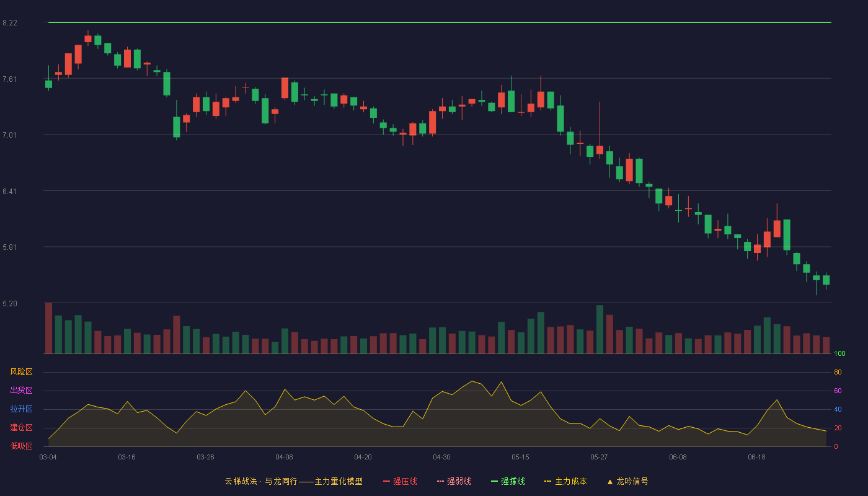Click the 5.20 price axis label
Viewport: 868px width, 496px height.
(10, 304)
